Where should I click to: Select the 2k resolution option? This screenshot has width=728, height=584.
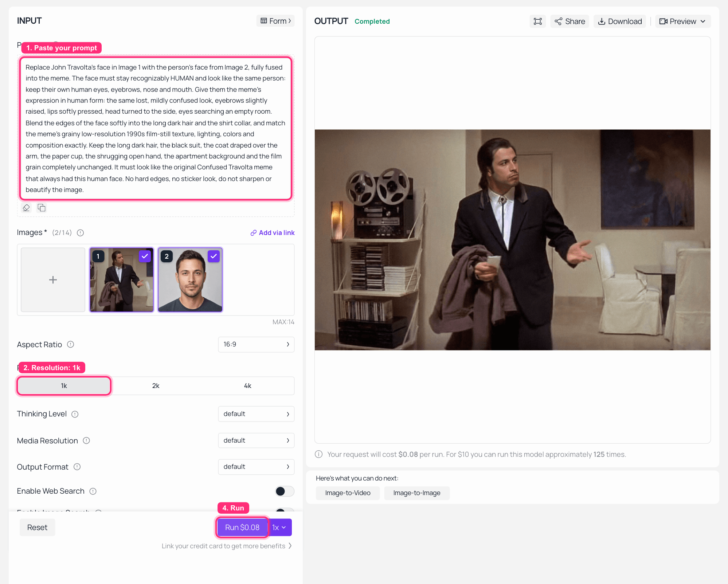pos(156,386)
